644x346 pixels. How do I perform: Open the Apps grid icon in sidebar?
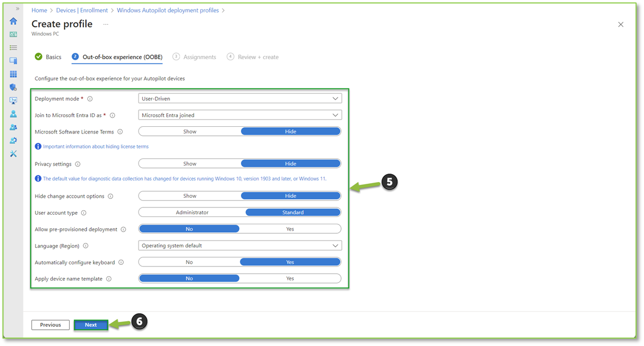coord(13,74)
